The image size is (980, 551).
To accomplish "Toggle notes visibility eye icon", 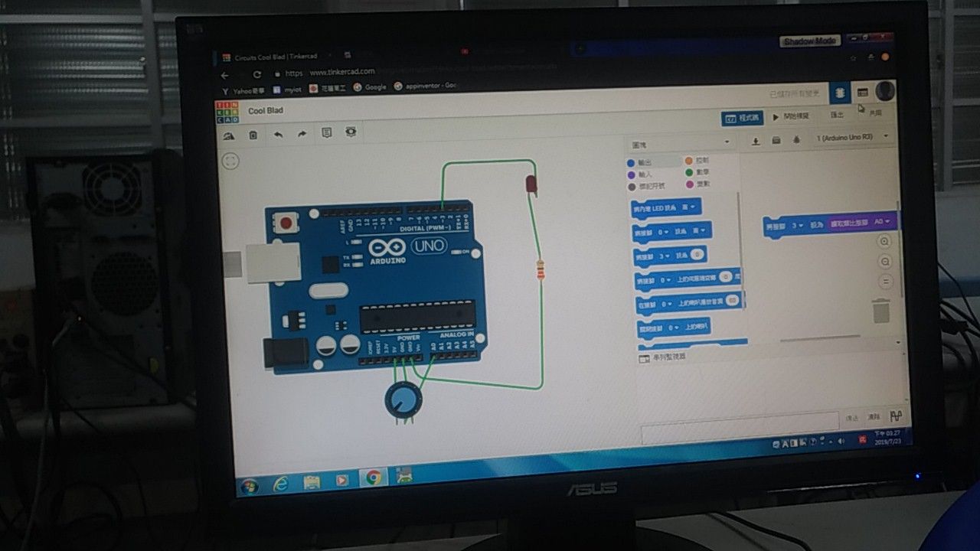I will coord(351,132).
